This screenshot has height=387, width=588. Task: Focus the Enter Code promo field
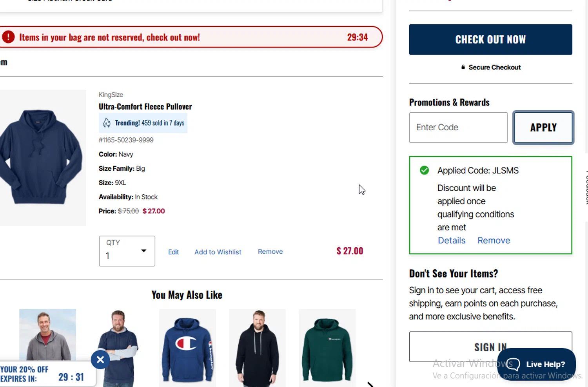[458, 128]
